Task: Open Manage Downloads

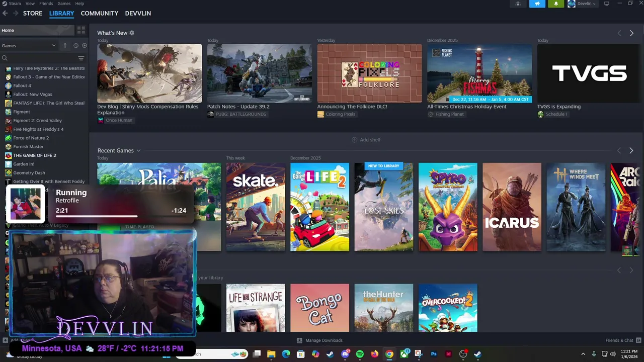Action: tap(319, 340)
